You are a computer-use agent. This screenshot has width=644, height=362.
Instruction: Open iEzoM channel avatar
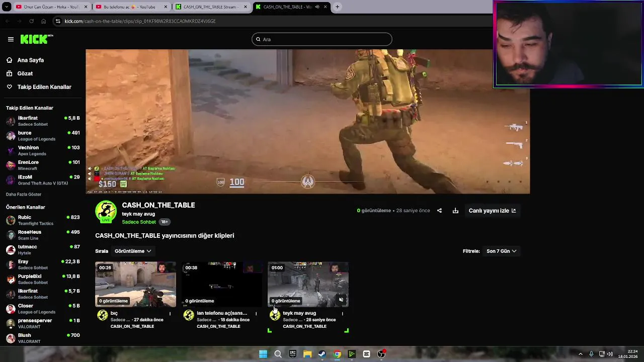[x=11, y=180]
